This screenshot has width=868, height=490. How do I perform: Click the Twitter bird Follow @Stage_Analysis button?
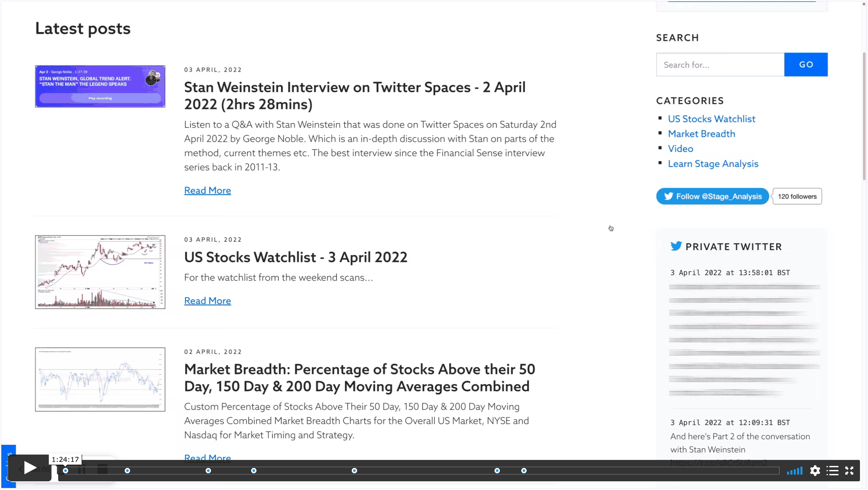coord(712,197)
